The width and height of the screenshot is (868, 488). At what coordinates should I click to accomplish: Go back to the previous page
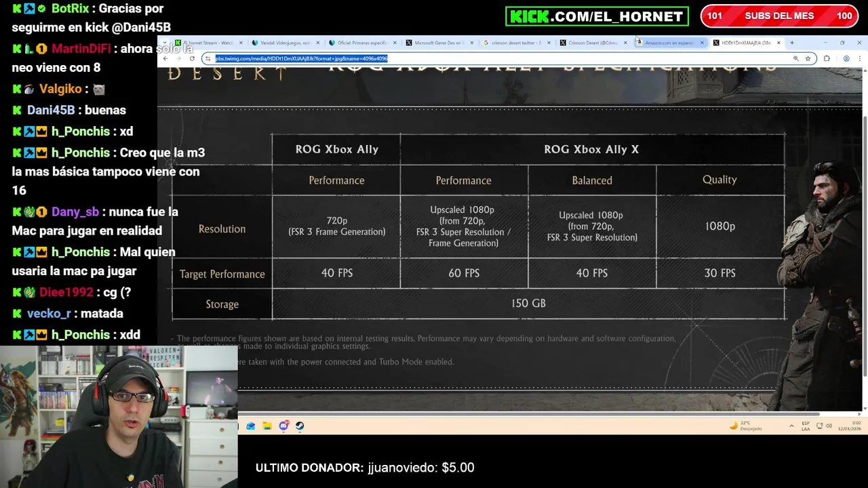165,58
